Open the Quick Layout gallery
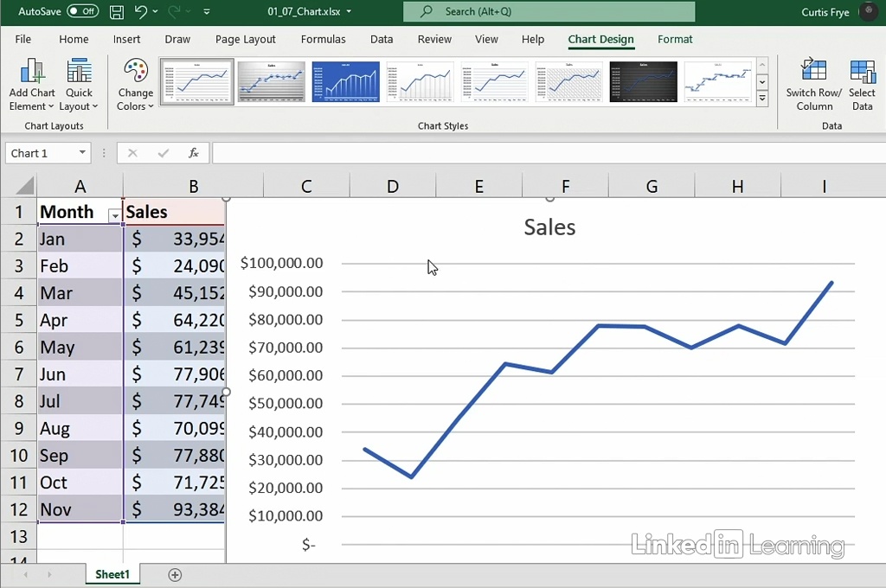 point(79,85)
